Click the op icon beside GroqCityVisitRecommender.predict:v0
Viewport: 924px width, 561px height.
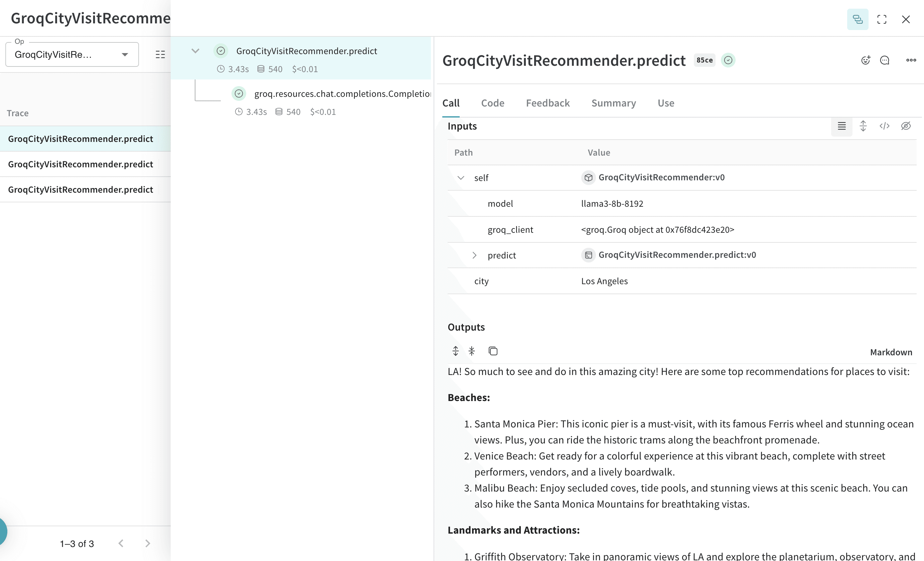[x=588, y=255]
